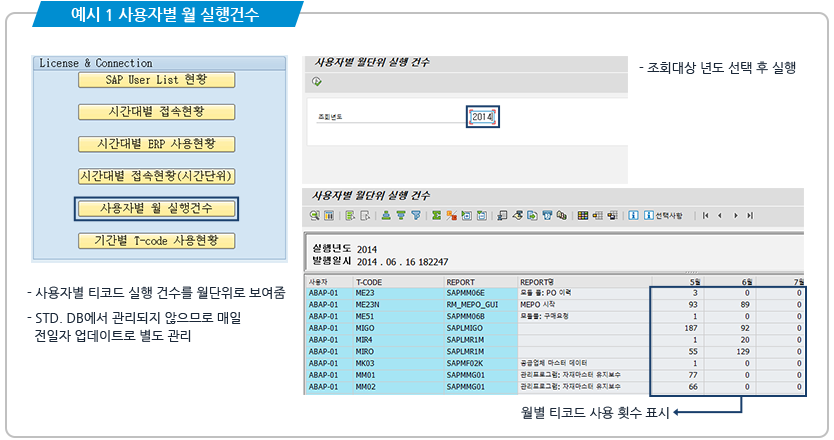This screenshot has height=440, width=834.
Task: Go to next page arrow
Action: point(736,215)
